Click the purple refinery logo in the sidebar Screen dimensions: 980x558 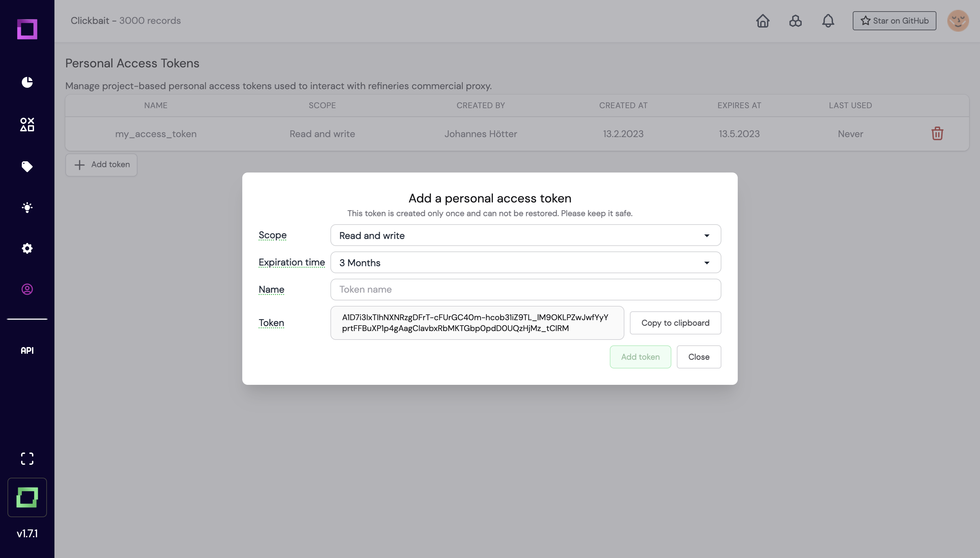(x=27, y=29)
